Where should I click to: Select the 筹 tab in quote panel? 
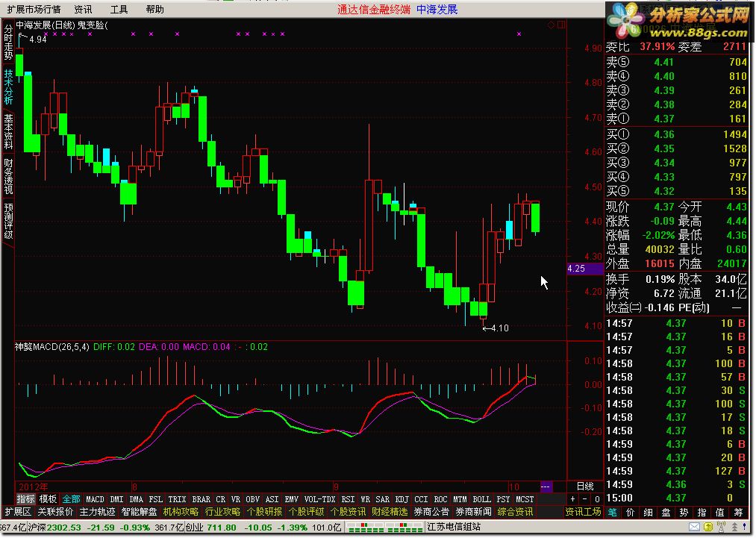[738, 513]
